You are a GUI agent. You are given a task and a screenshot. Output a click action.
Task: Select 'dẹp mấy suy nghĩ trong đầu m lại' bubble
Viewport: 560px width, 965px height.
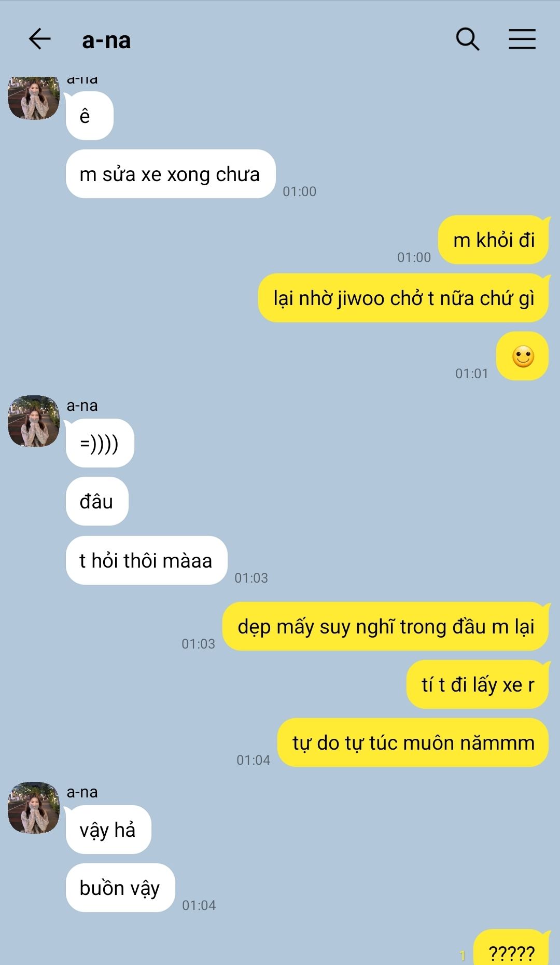[385, 626]
